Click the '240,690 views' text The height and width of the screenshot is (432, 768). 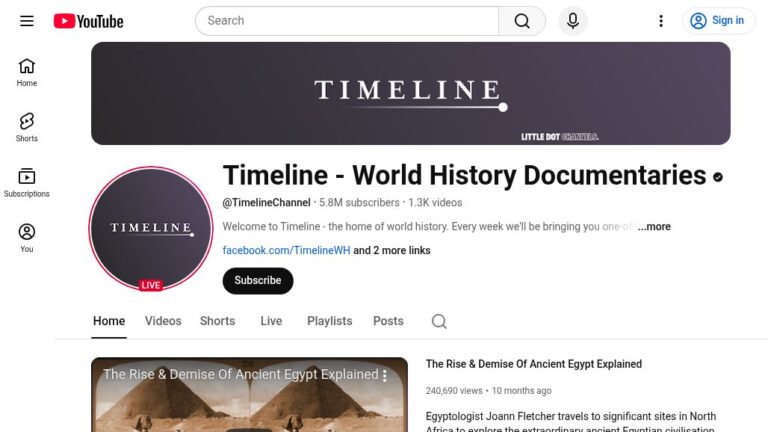(x=454, y=391)
